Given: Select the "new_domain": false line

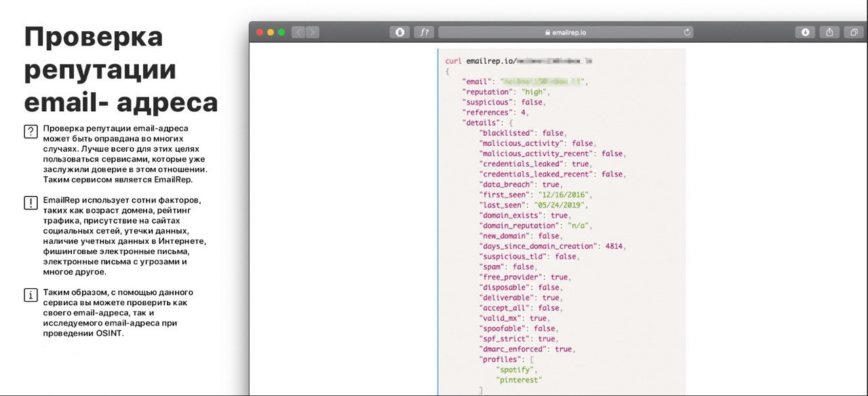Looking at the screenshot, I should coord(521,235).
